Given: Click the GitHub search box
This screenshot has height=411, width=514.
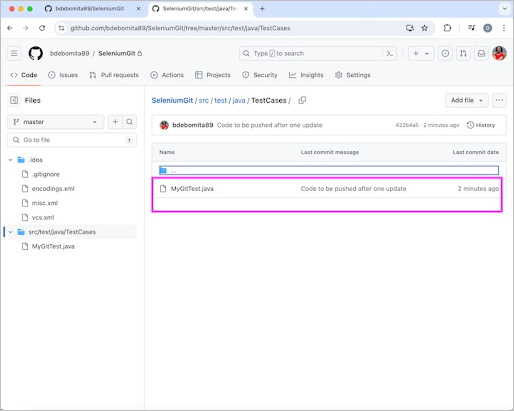Looking at the screenshot, I should (x=318, y=53).
